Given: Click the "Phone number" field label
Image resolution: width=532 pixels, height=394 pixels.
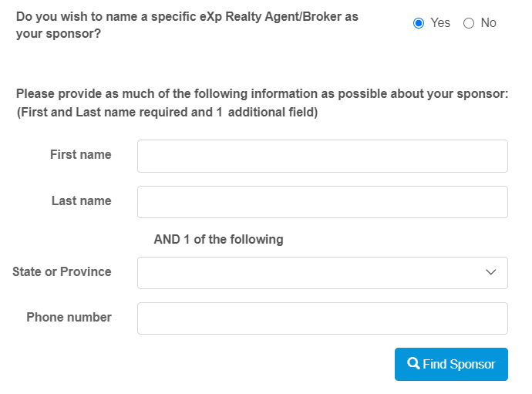Looking at the screenshot, I should (x=69, y=318).
